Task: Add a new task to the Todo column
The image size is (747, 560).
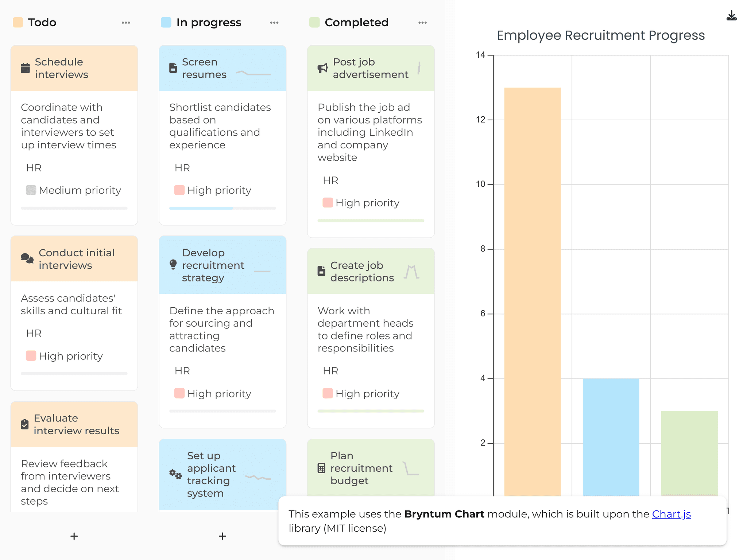Action: (74, 536)
